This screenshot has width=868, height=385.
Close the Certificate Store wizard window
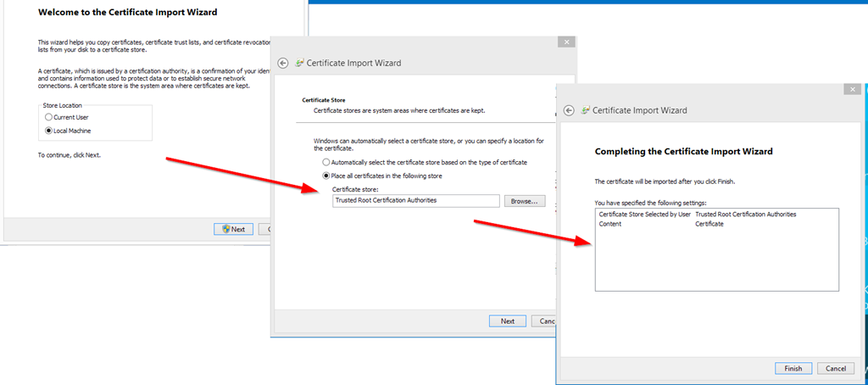(x=566, y=42)
